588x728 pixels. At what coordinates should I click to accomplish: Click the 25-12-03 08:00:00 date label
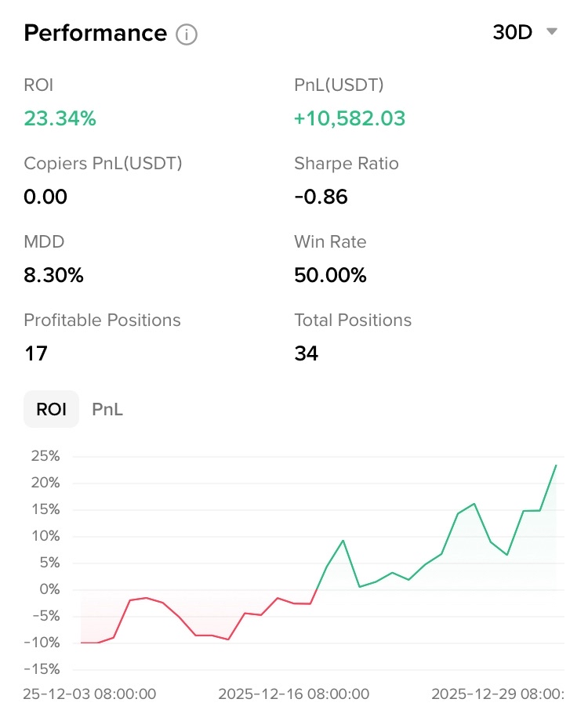89,694
